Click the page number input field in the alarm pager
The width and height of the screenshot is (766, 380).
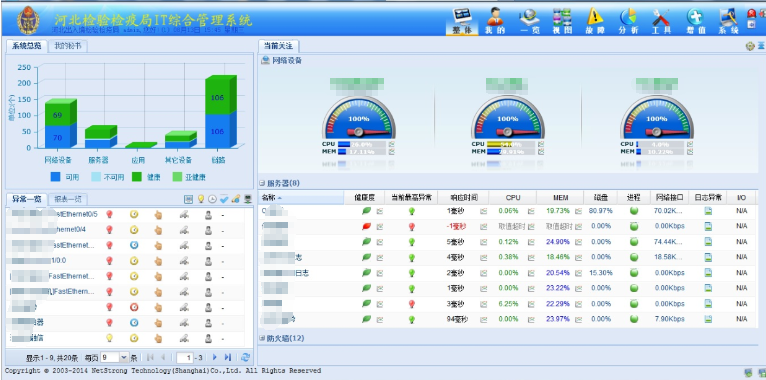(x=185, y=358)
